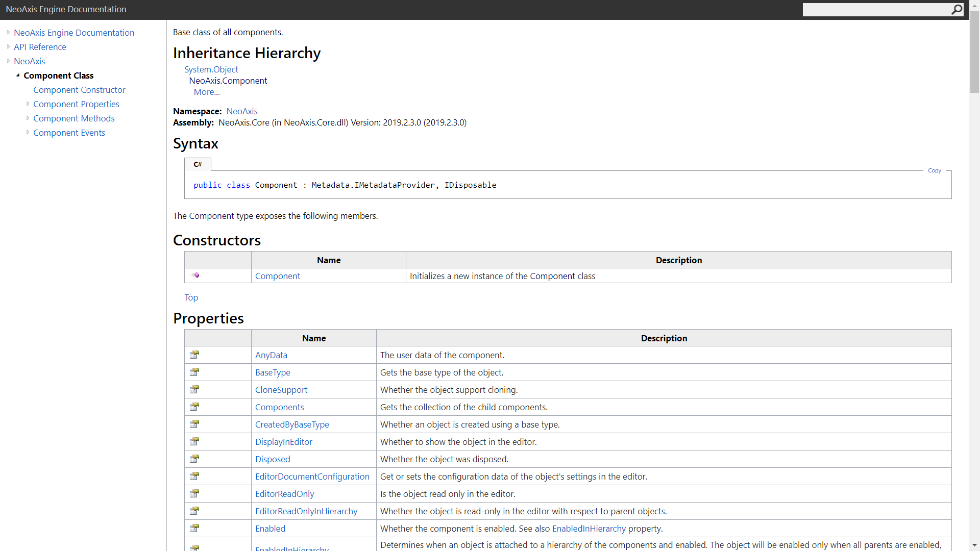The width and height of the screenshot is (980, 551).
Task: Click the vertical scrollbar down arrow
Action: click(x=974, y=545)
